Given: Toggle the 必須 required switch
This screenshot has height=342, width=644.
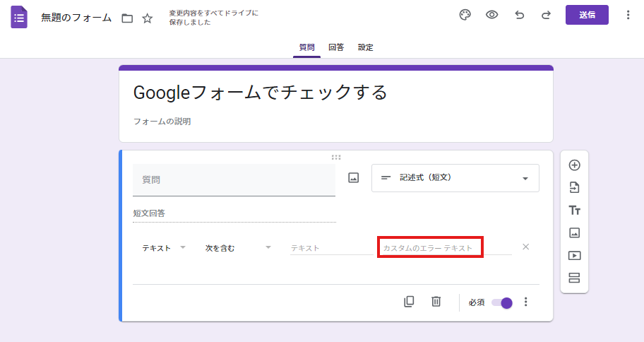Looking at the screenshot, I should [x=502, y=303].
